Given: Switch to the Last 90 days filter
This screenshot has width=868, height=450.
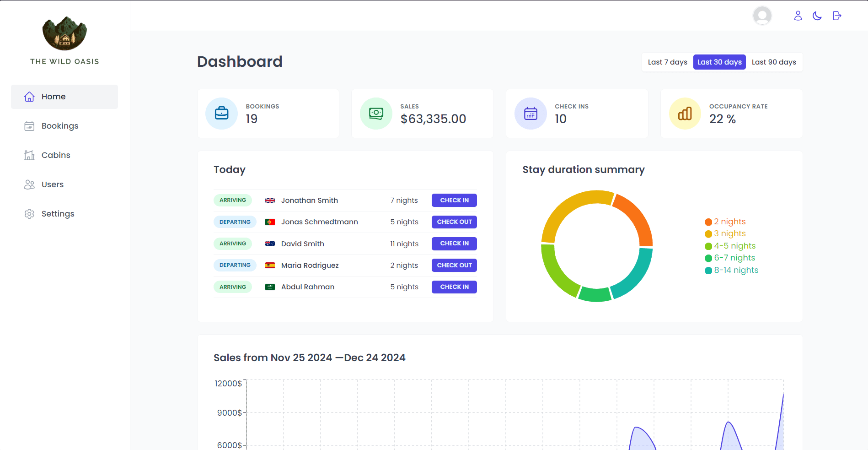Looking at the screenshot, I should pyautogui.click(x=774, y=62).
